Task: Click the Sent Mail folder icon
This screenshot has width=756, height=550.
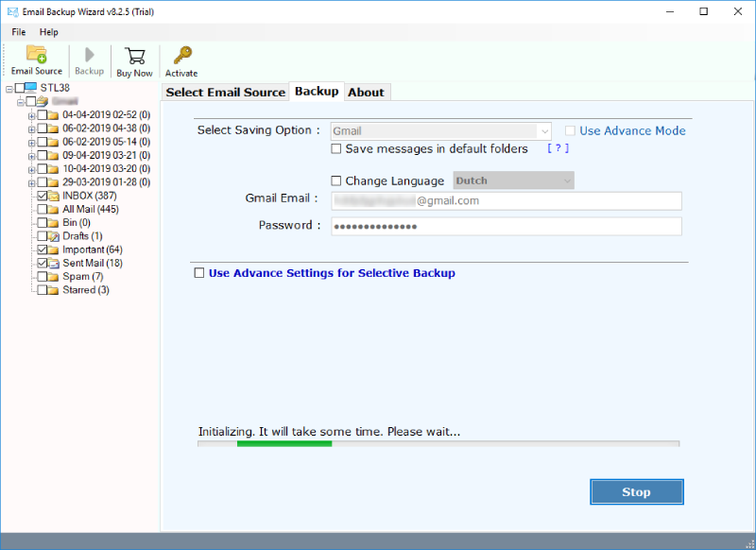Action: (54, 264)
